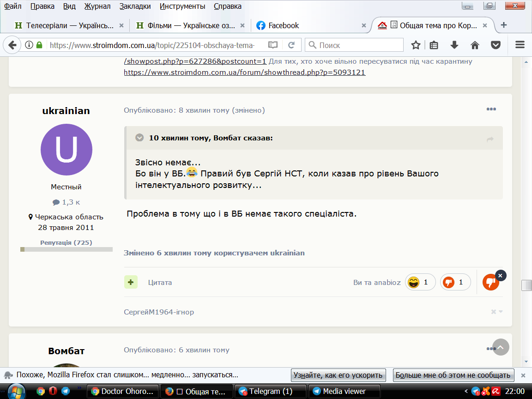The image size is (532, 399).
Task: Open the downloads arrow icon
Action: [454, 45]
